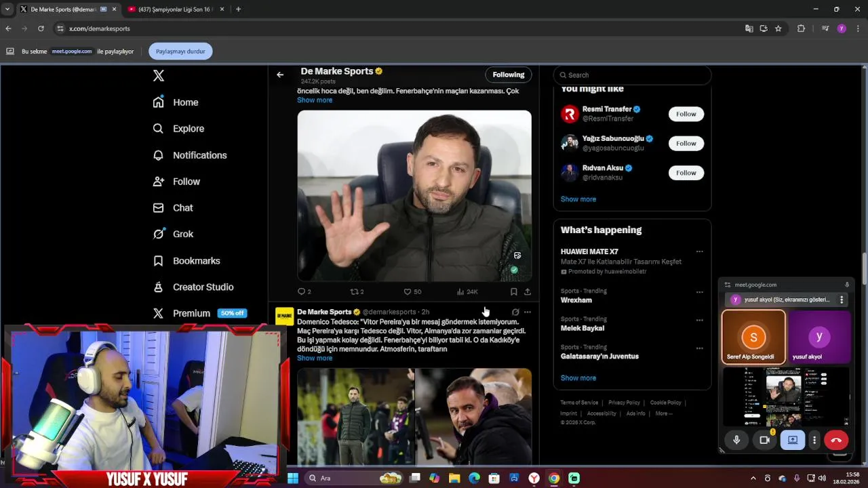
Task: Open the Chrome three-dot menu
Action: 859,28
